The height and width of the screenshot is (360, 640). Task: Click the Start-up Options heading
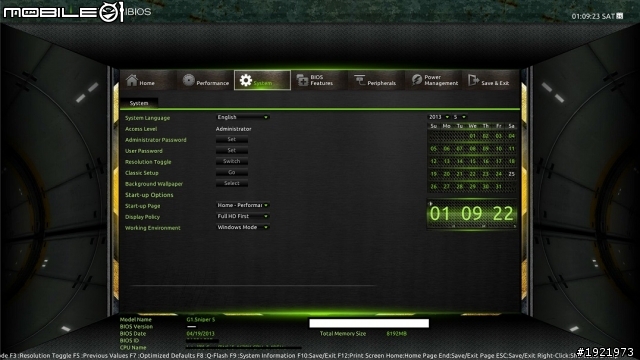tap(149, 195)
